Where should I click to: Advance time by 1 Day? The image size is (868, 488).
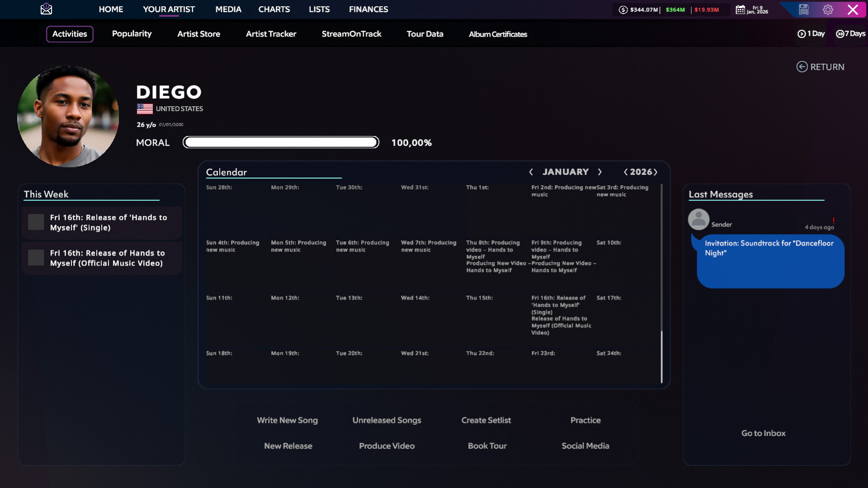coord(811,34)
